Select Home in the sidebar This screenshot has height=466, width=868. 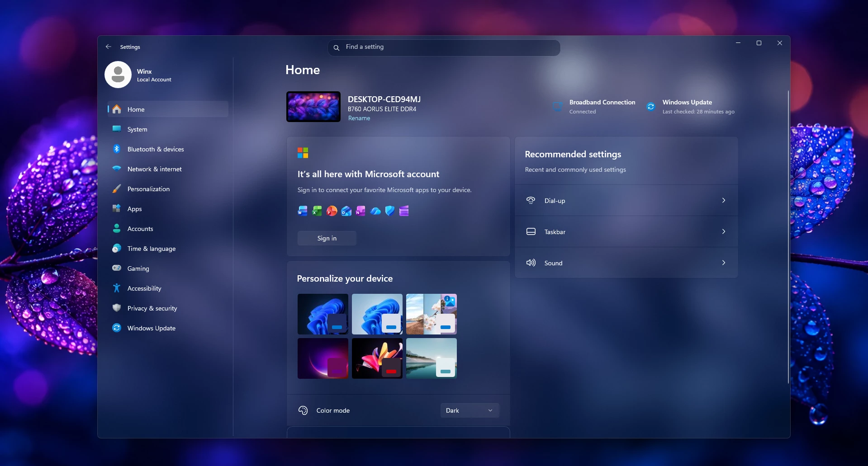click(x=168, y=109)
